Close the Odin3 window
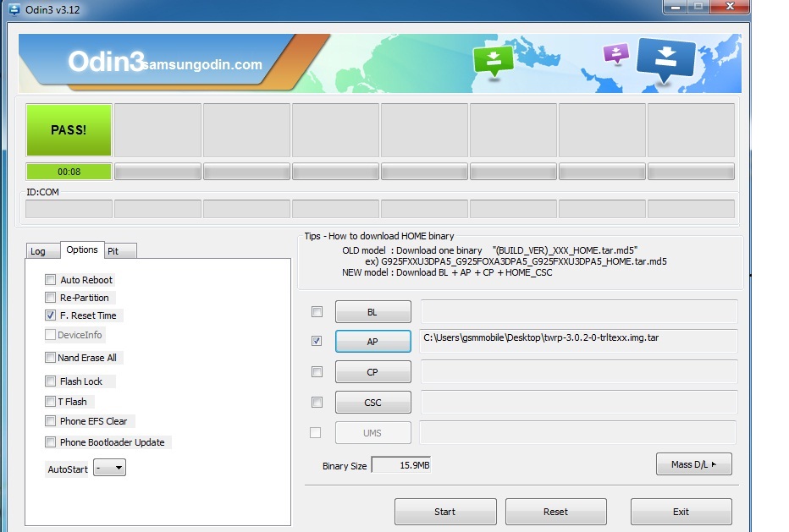The height and width of the screenshot is (532, 789). [x=730, y=7]
